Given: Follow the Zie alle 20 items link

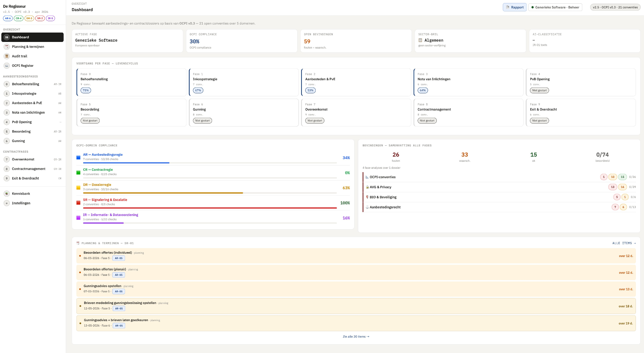Looking at the screenshot, I should click(x=356, y=337).
